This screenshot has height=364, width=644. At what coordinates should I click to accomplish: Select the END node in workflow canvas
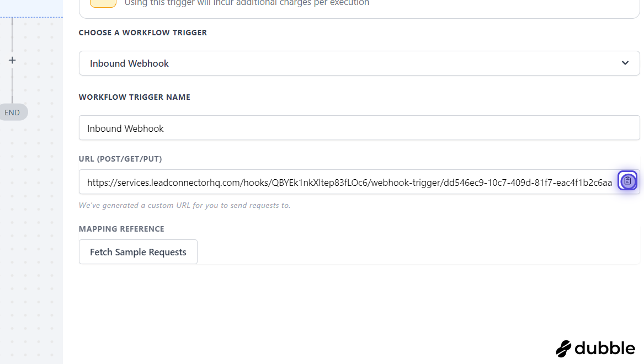click(x=12, y=113)
